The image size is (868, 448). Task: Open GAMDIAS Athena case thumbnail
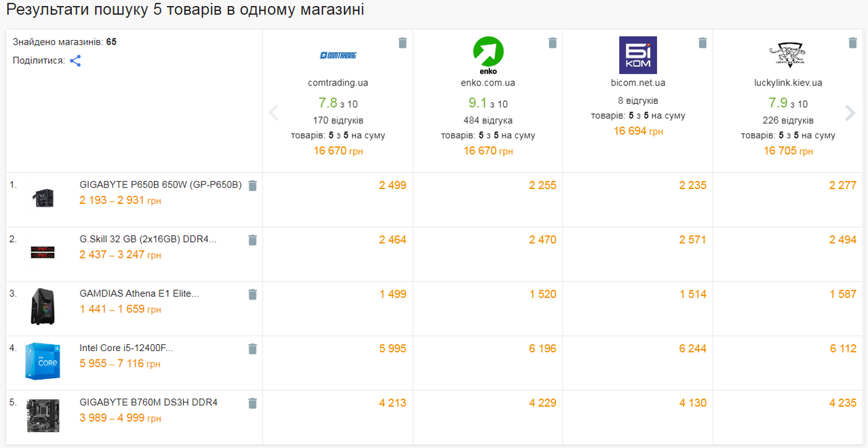tap(43, 306)
